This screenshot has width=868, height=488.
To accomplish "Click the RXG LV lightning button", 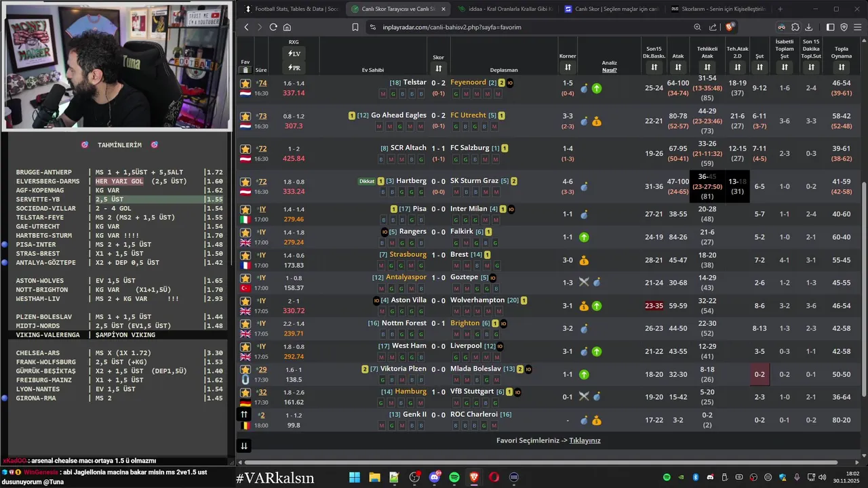I will click(294, 54).
